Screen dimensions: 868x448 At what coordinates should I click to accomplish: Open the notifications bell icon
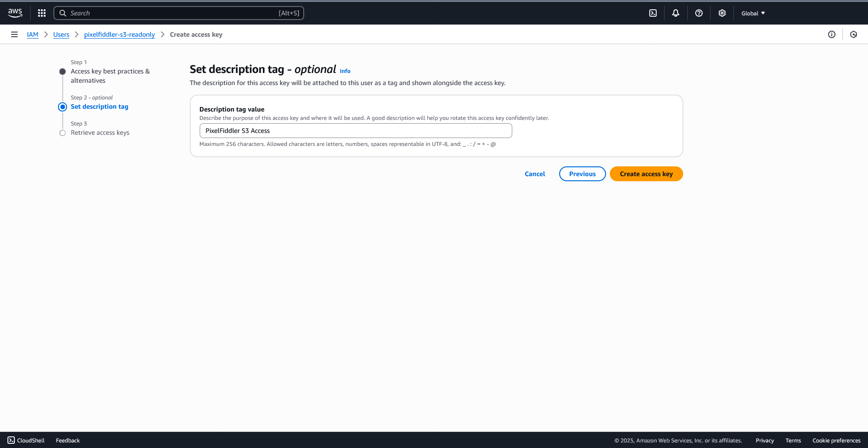(676, 13)
